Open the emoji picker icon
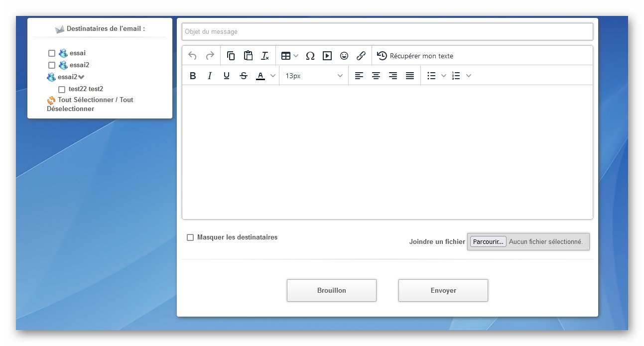Viewport: 644px width, 346px height. [x=344, y=56]
